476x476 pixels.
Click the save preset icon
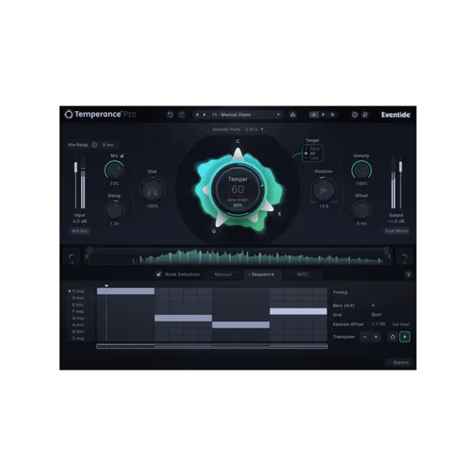[293, 114]
